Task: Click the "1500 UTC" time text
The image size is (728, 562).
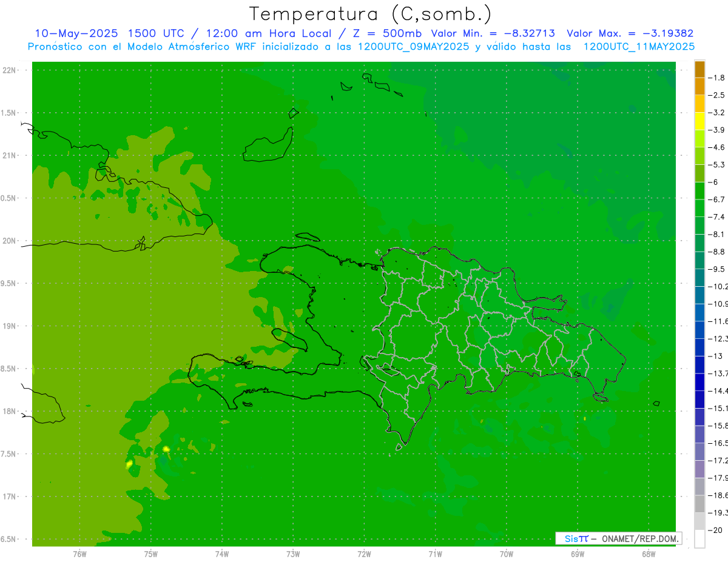Action: [156, 33]
